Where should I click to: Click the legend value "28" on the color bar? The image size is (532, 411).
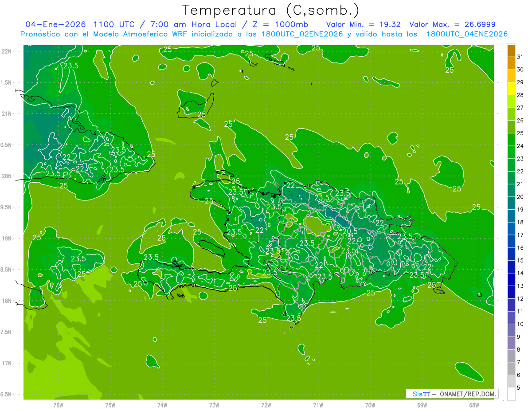pyautogui.click(x=520, y=95)
